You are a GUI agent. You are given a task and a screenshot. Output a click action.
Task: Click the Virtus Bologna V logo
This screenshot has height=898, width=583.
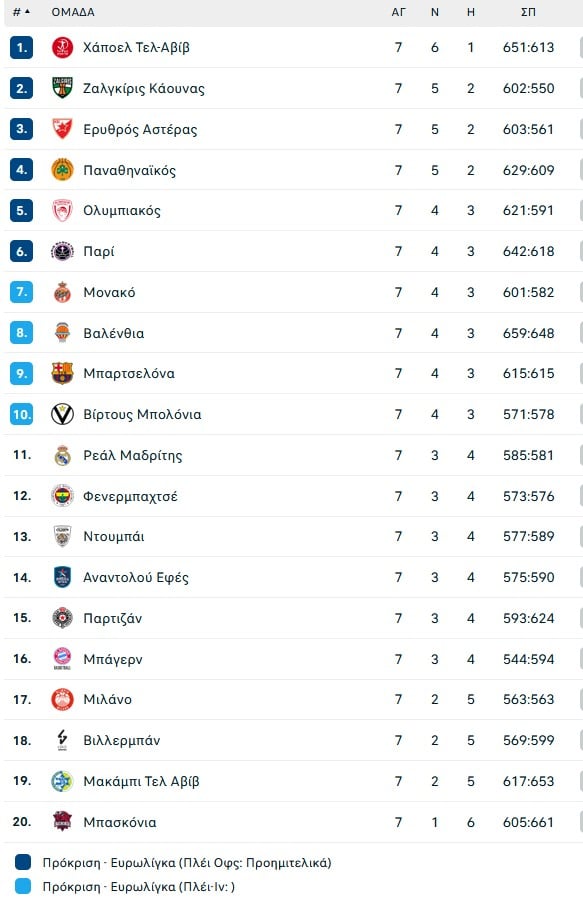tap(62, 414)
